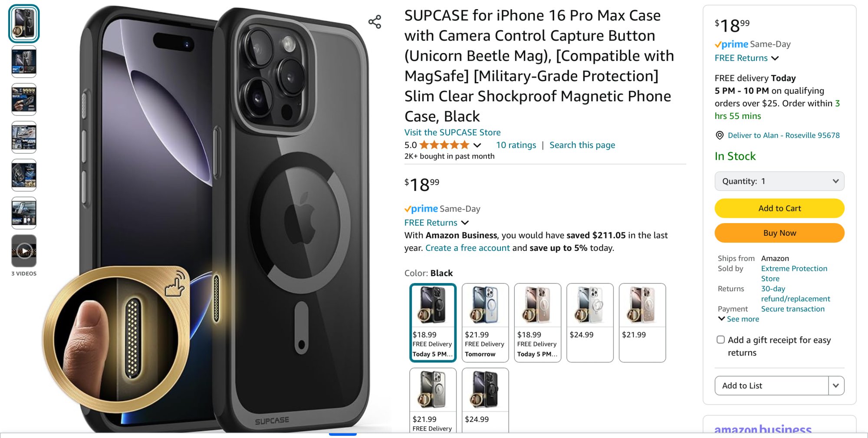This screenshot has width=868, height=438.
Task: Click the location pin delivery icon
Action: click(719, 135)
